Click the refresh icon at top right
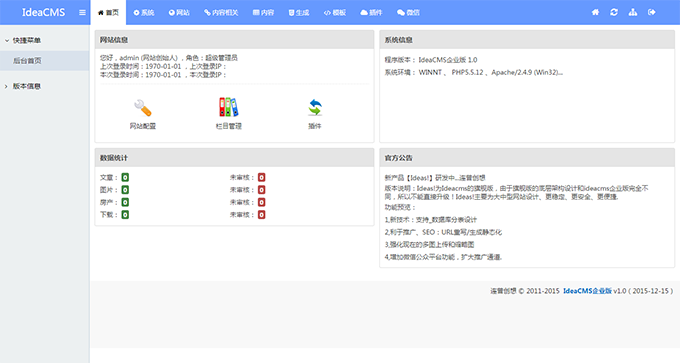Viewport: 680px width, 363px height. pyautogui.click(x=614, y=12)
